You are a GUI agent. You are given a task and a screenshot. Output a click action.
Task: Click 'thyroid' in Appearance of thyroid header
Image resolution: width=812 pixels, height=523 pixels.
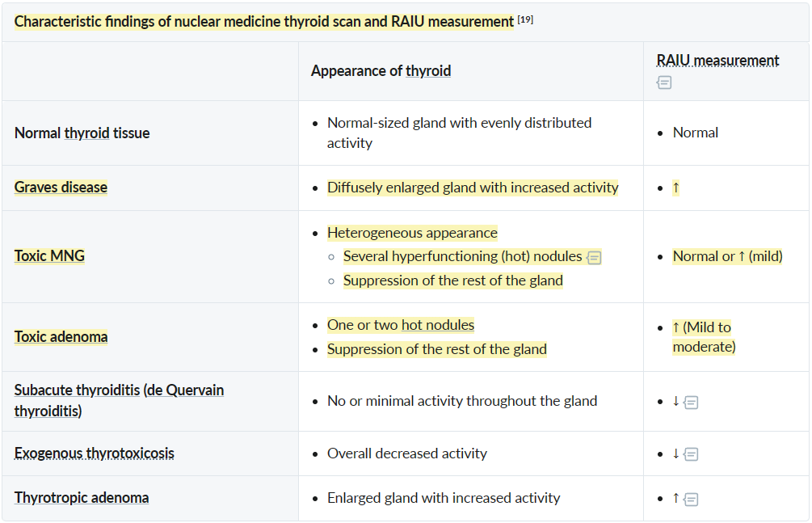point(428,71)
